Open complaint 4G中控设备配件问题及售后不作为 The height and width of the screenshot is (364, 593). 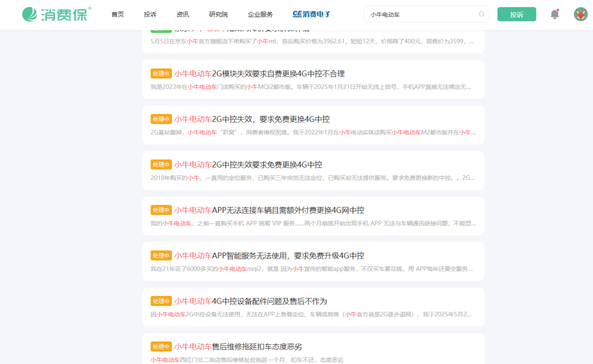(x=250, y=301)
